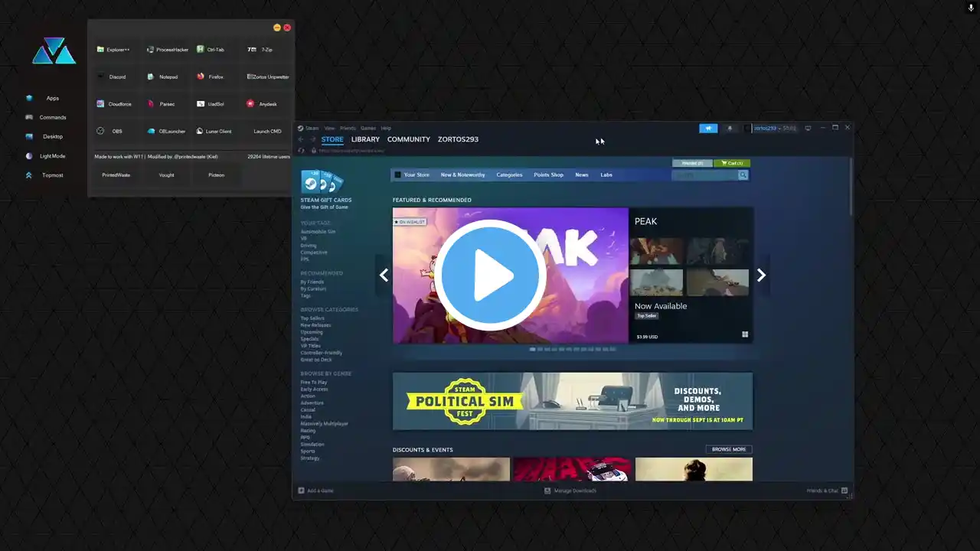The width and height of the screenshot is (980, 551).
Task: Expand the New & Noteworthy menu
Action: pos(462,174)
